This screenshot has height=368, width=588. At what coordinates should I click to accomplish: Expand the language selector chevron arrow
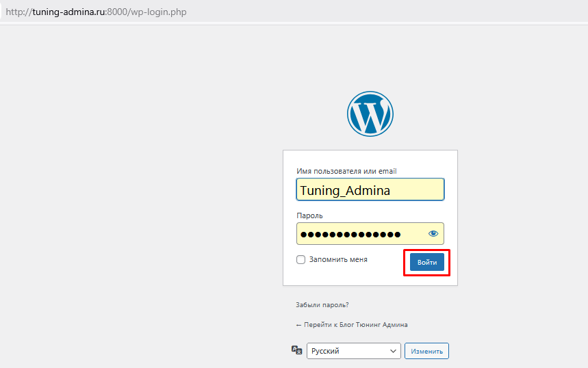[393, 351]
